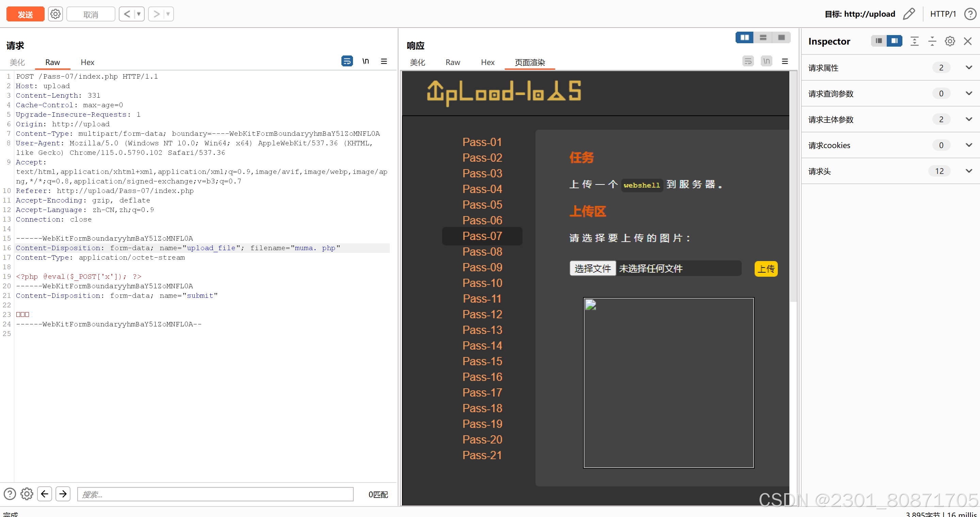This screenshot has height=517, width=980.
Task: Open the help icon at top right
Action: [970, 14]
